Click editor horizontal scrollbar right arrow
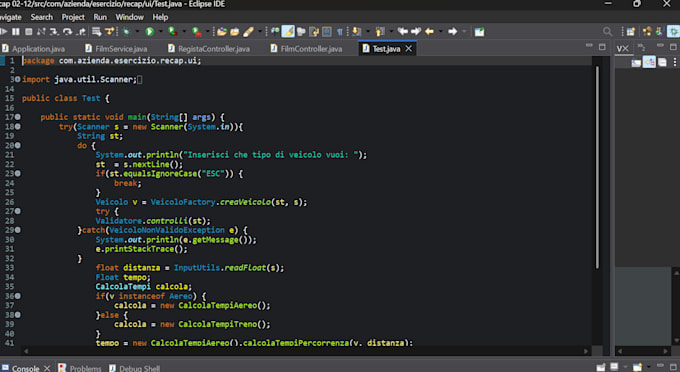680x372 pixels. point(586,351)
